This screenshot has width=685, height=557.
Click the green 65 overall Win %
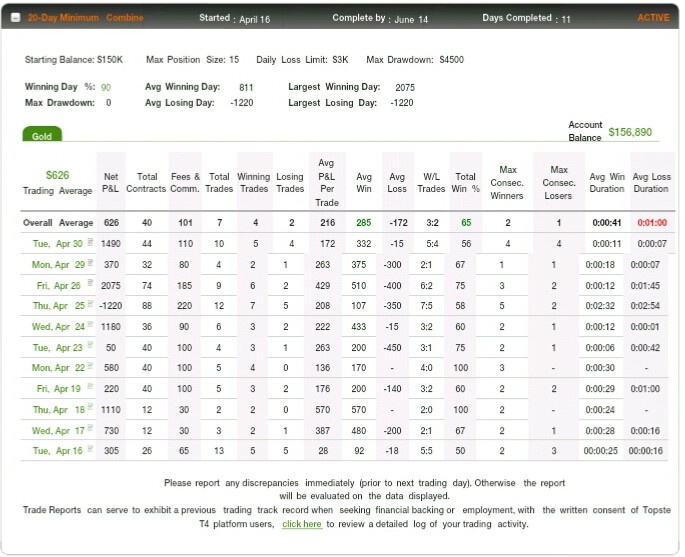pyautogui.click(x=466, y=223)
